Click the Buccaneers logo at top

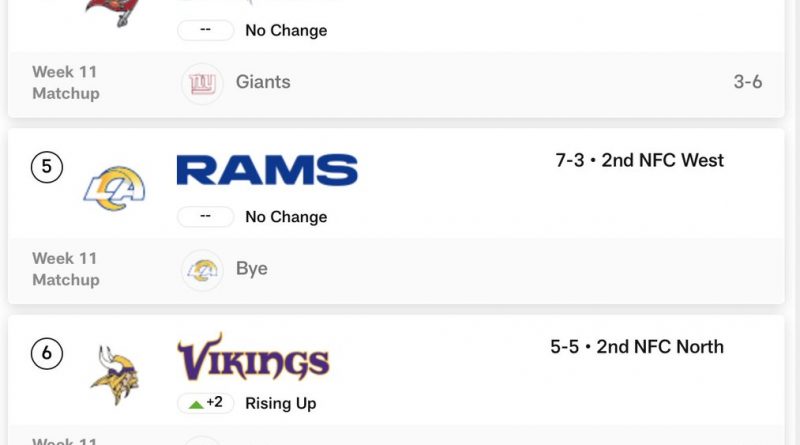point(114,11)
